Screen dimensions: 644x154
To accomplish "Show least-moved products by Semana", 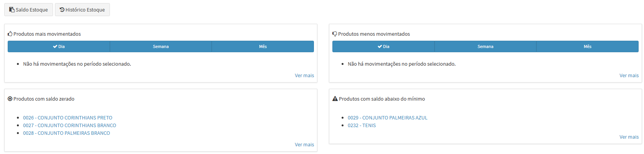I will (485, 46).
